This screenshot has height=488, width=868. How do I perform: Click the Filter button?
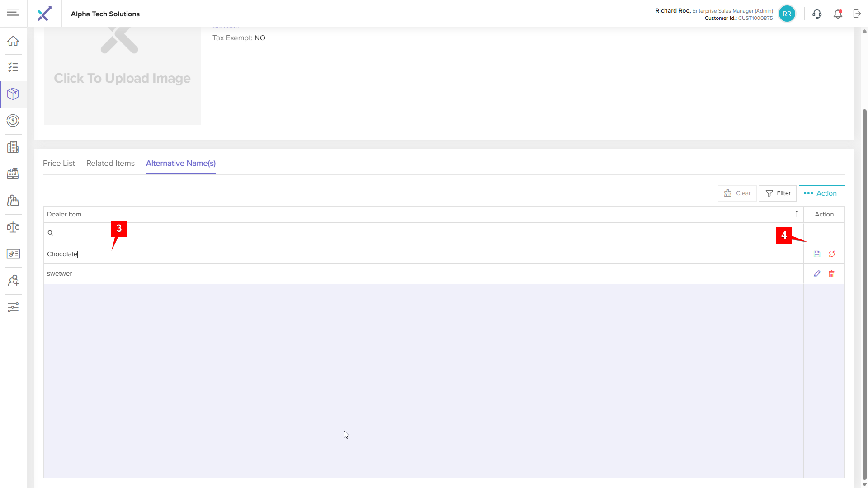point(778,193)
